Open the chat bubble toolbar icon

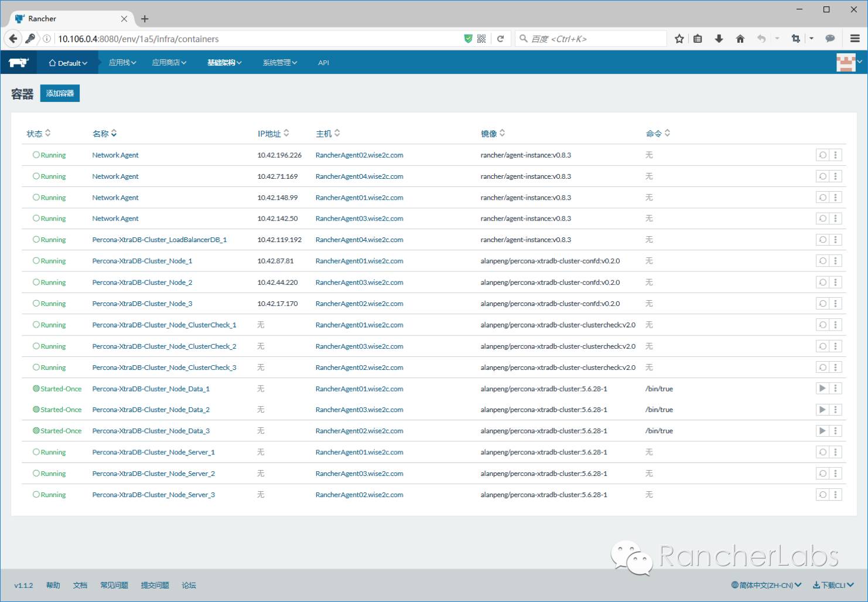coord(830,39)
